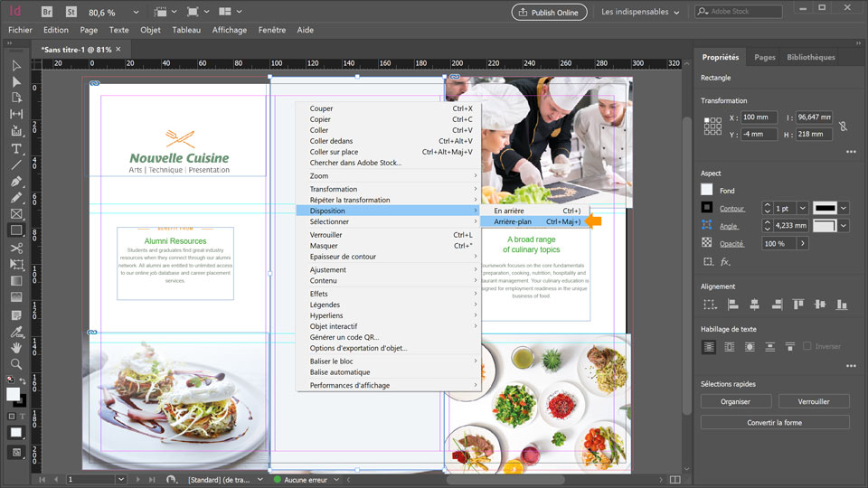The height and width of the screenshot is (488, 868).
Task: Click align left edges icon
Action: point(733,305)
